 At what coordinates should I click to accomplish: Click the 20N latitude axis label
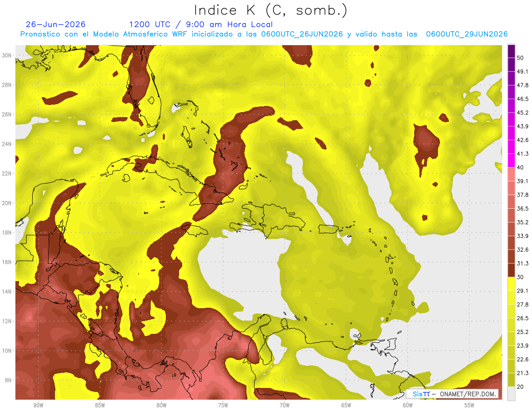click(7, 203)
